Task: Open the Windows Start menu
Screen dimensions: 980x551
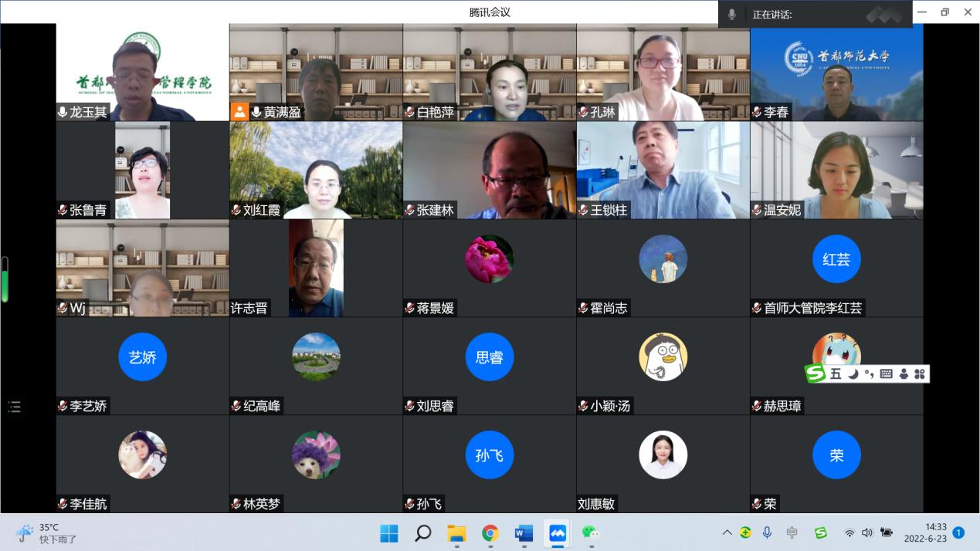Action: point(389,532)
